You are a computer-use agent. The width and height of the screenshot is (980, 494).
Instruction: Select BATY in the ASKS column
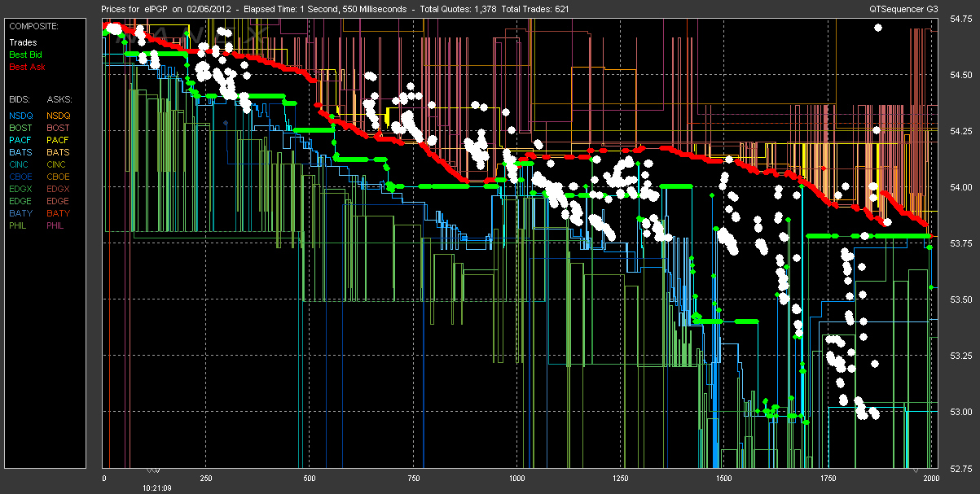click(59, 213)
